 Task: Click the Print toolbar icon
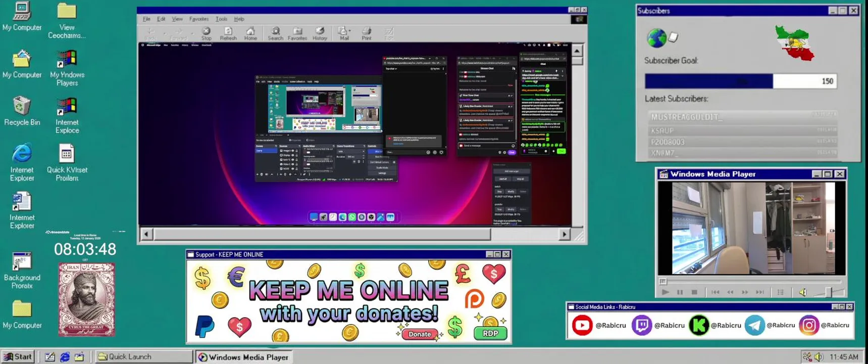tap(367, 33)
